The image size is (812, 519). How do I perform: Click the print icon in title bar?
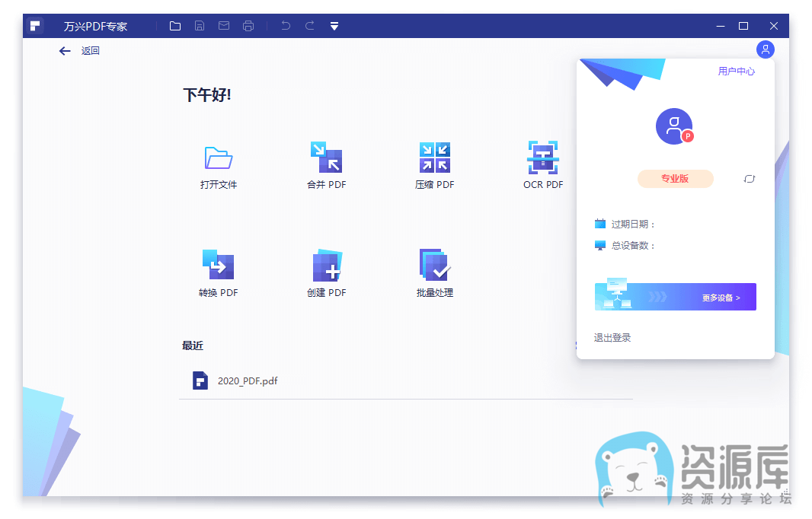pyautogui.click(x=248, y=26)
